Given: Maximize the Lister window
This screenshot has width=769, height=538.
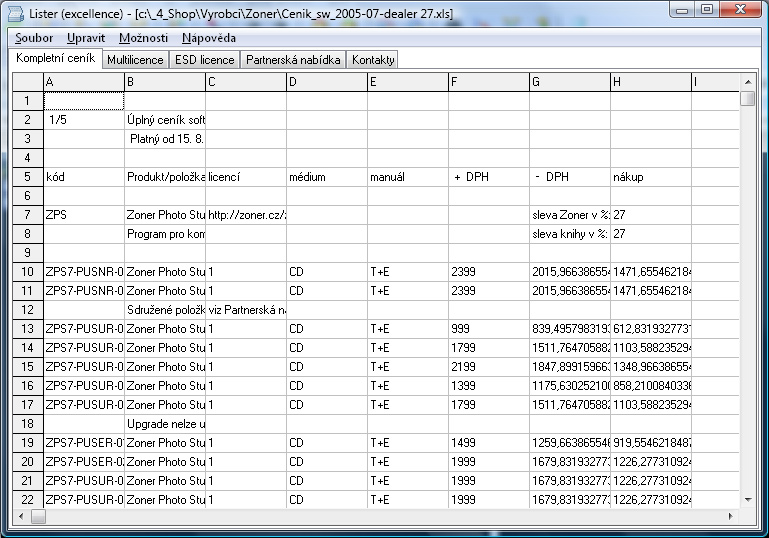Looking at the screenshot, I should [706, 10].
